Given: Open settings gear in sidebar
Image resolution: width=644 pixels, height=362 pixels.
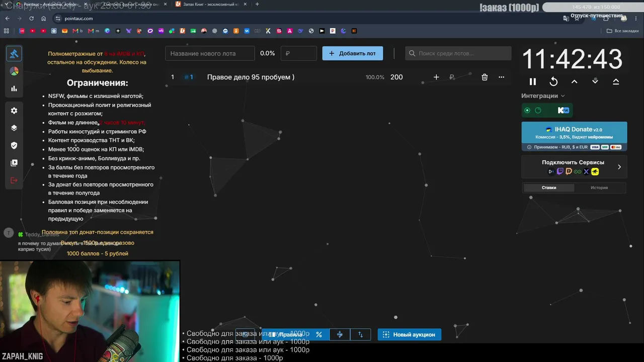Looking at the screenshot, I should [x=14, y=111].
